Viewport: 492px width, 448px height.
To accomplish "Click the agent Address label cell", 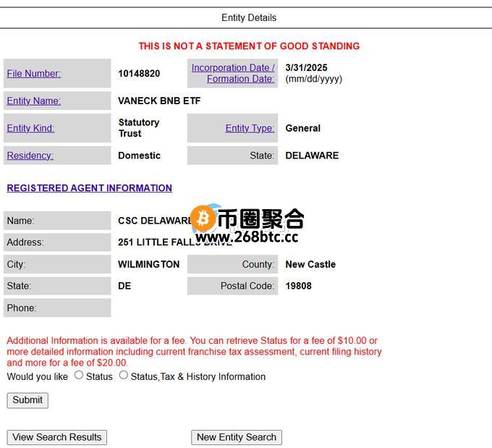I will pos(57,242).
